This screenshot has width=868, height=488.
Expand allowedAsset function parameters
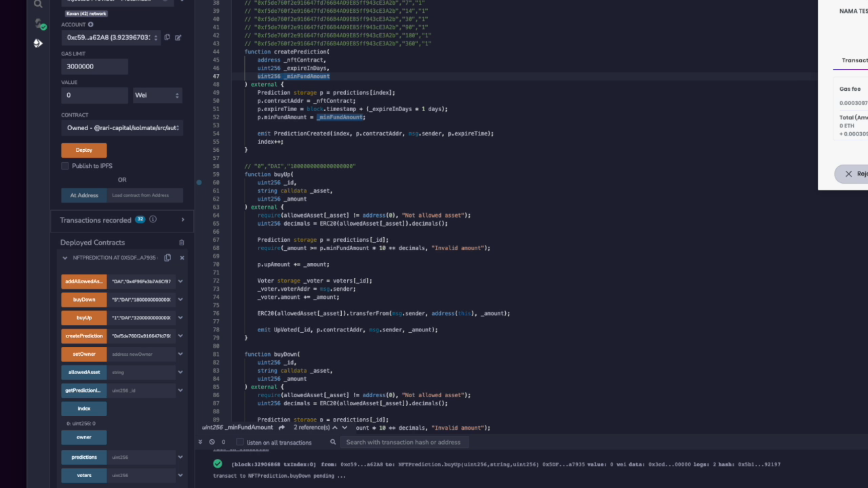[x=180, y=372]
